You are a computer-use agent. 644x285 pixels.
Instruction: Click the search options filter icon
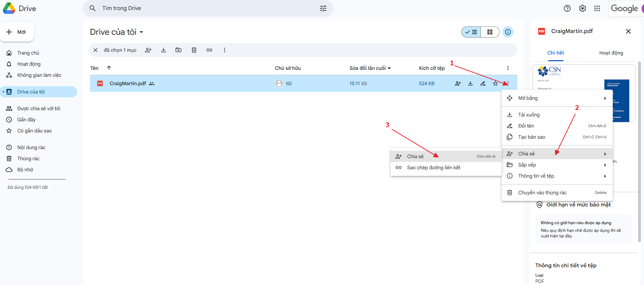coord(323,8)
